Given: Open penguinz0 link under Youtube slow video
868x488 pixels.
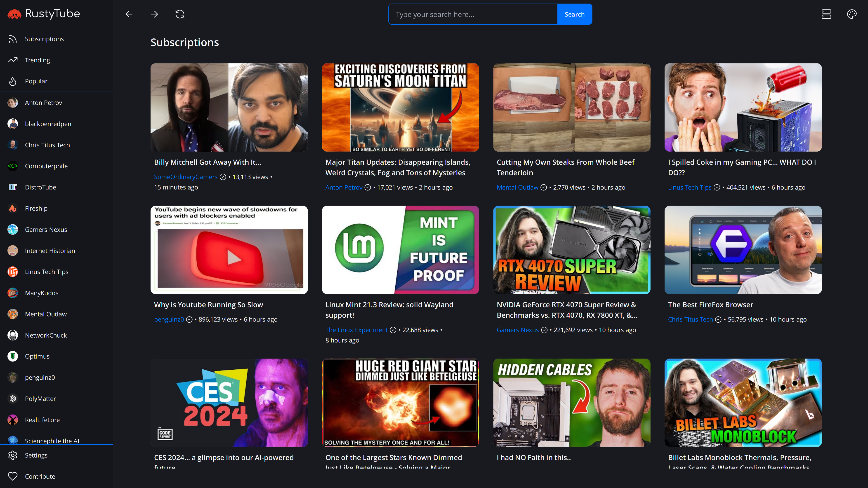Looking at the screenshot, I should [169, 319].
